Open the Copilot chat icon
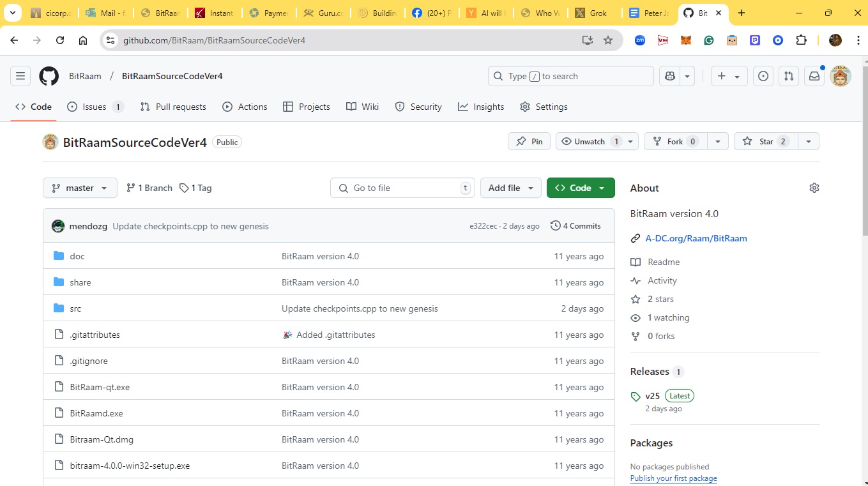The height and width of the screenshot is (486, 868). (x=670, y=76)
